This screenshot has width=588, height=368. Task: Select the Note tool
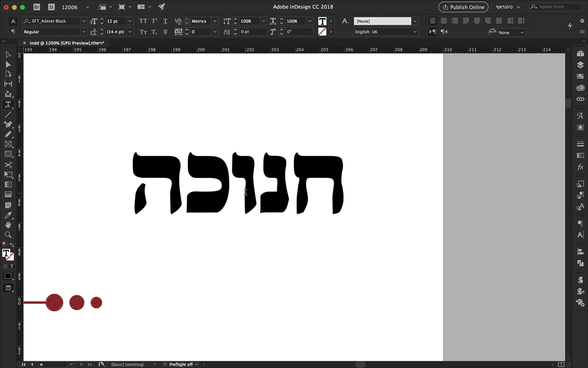[x=8, y=205]
